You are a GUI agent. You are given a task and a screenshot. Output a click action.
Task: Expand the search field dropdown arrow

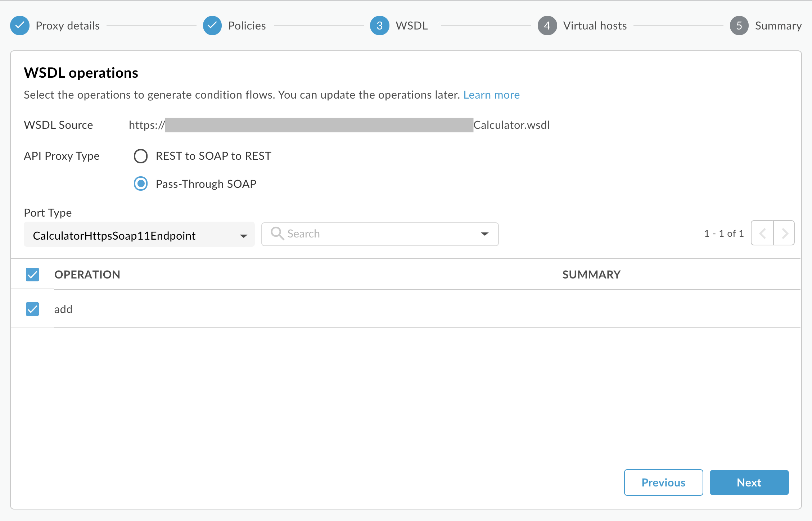[484, 234]
